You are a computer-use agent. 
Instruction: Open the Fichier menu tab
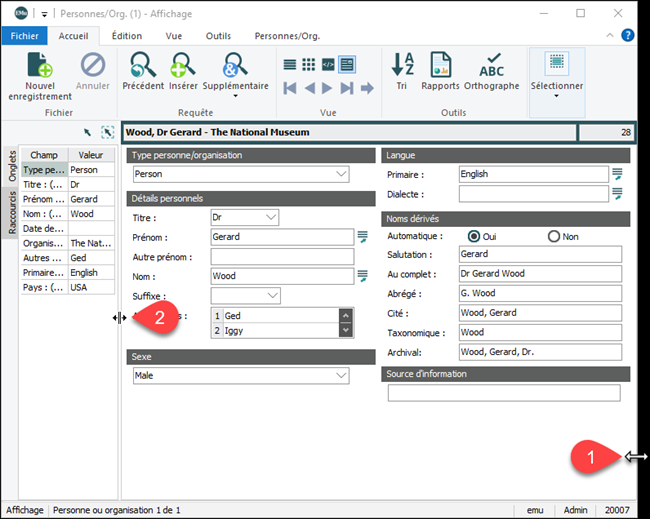coord(25,36)
